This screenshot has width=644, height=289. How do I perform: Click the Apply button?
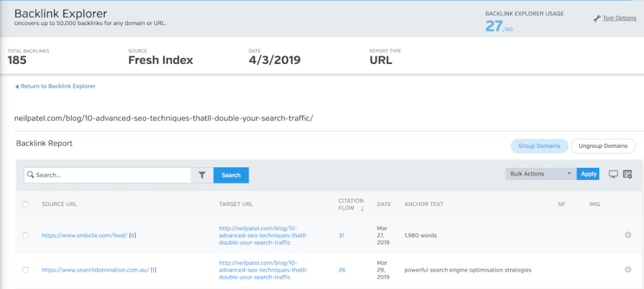(x=588, y=174)
